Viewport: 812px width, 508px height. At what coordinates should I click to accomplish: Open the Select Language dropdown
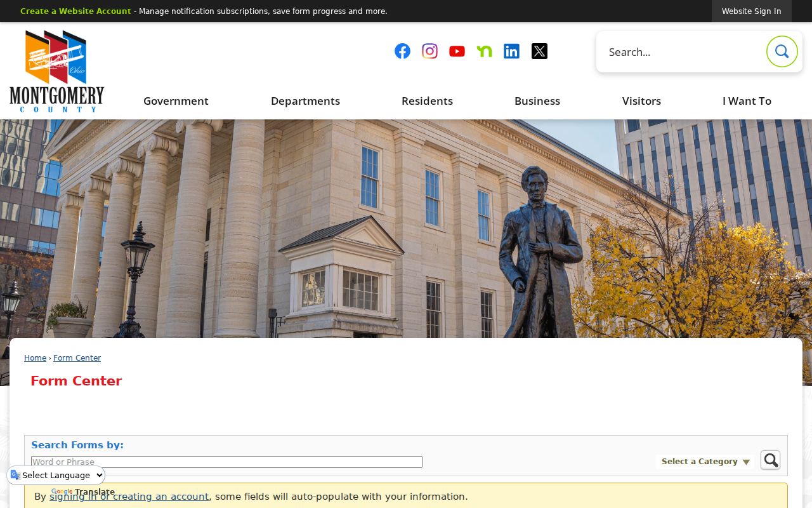tap(57, 475)
